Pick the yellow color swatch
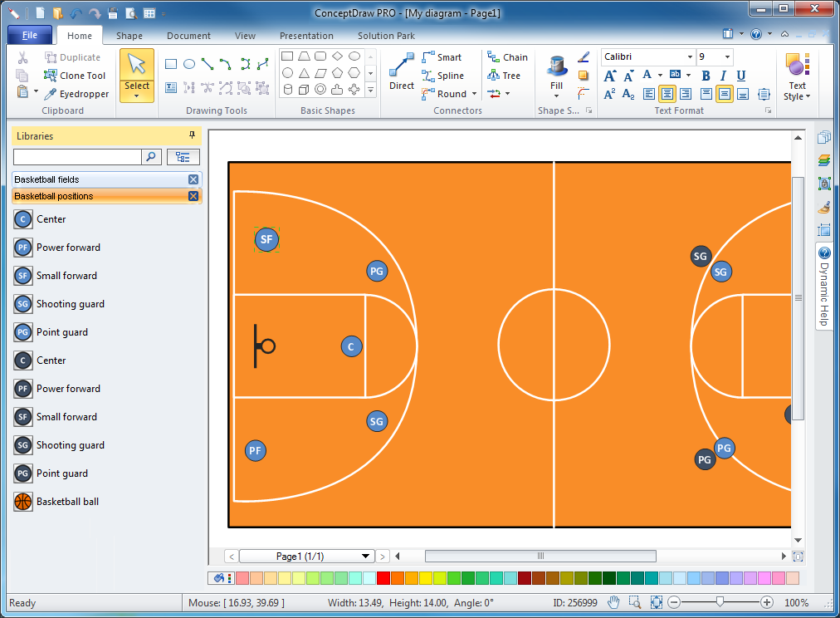This screenshot has width=840, height=618. [425, 578]
